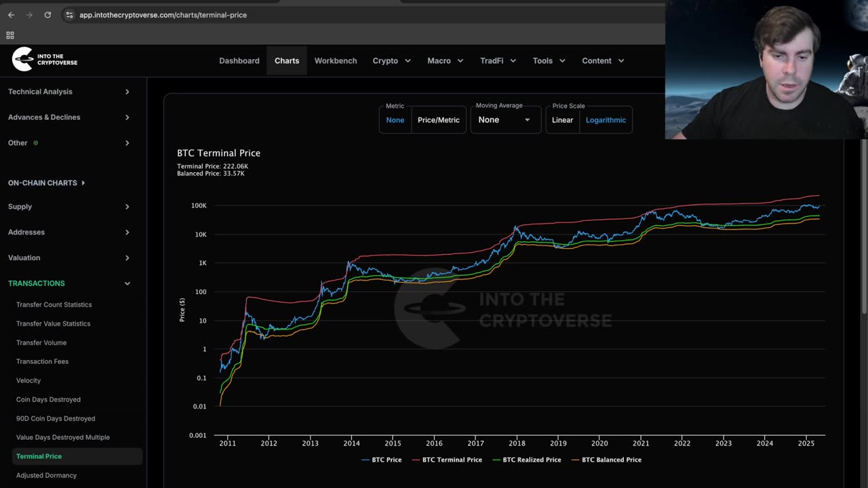Open Value Days Destroyed Multiple chart
This screenshot has width=868, height=488.
[63, 438]
